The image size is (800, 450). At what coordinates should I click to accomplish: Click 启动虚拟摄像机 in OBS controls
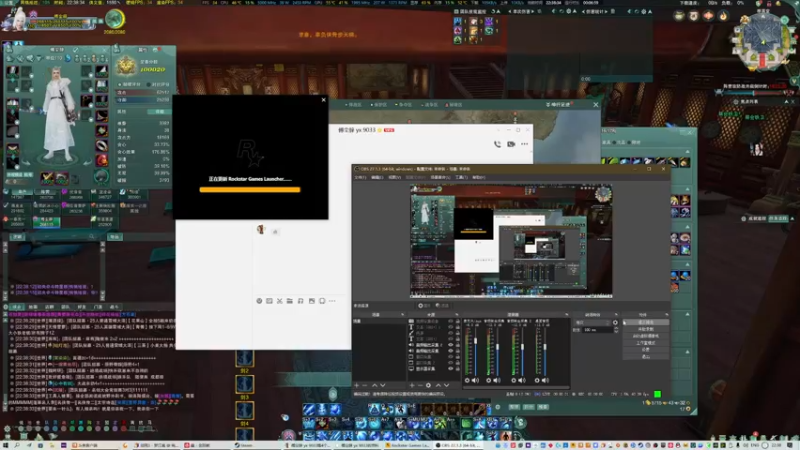click(x=645, y=336)
